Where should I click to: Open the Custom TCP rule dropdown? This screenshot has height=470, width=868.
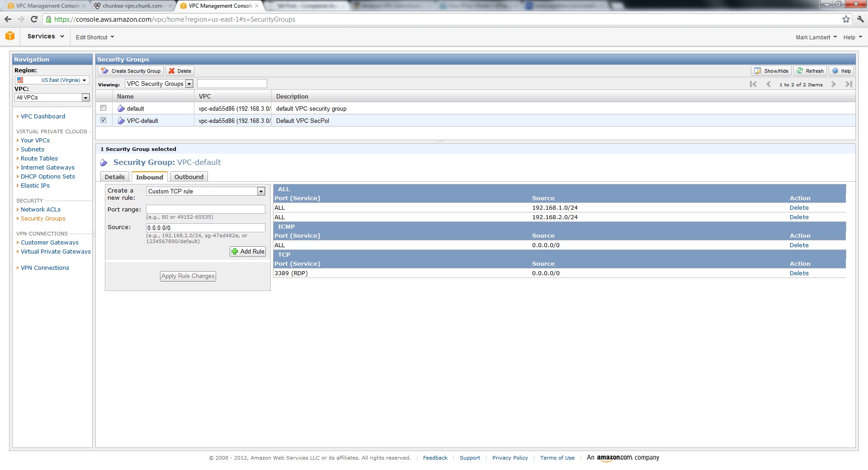tap(261, 192)
